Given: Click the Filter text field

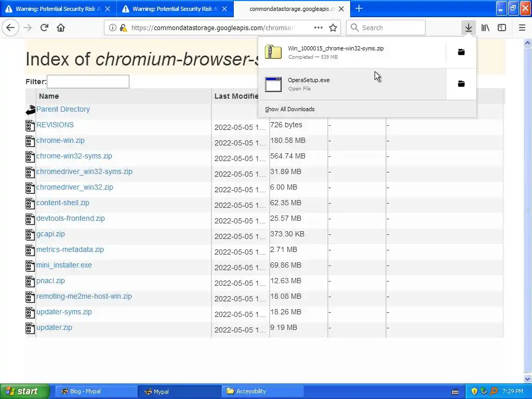Looking at the screenshot, I should coord(88,82).
